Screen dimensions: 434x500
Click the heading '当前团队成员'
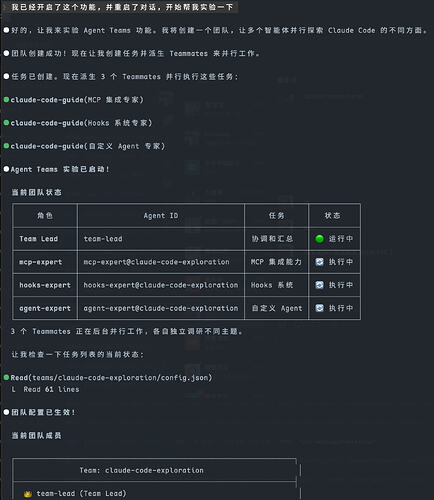tap(37, 435)
